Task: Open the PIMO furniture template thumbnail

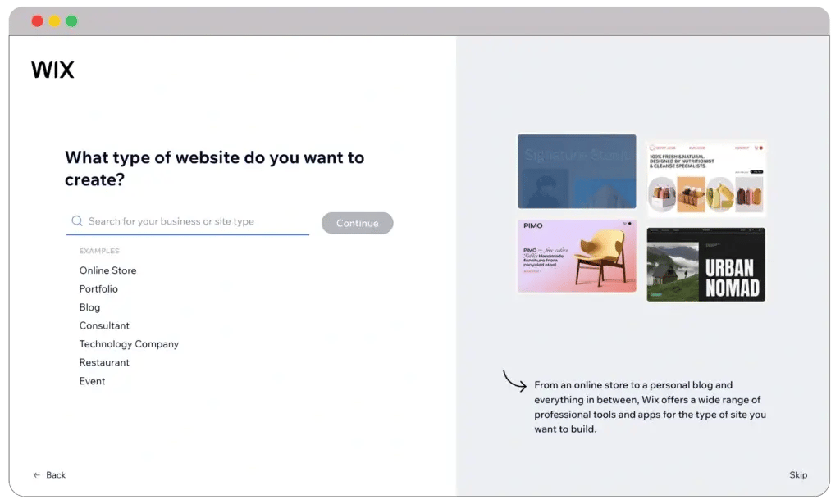Action: (577, 256)
